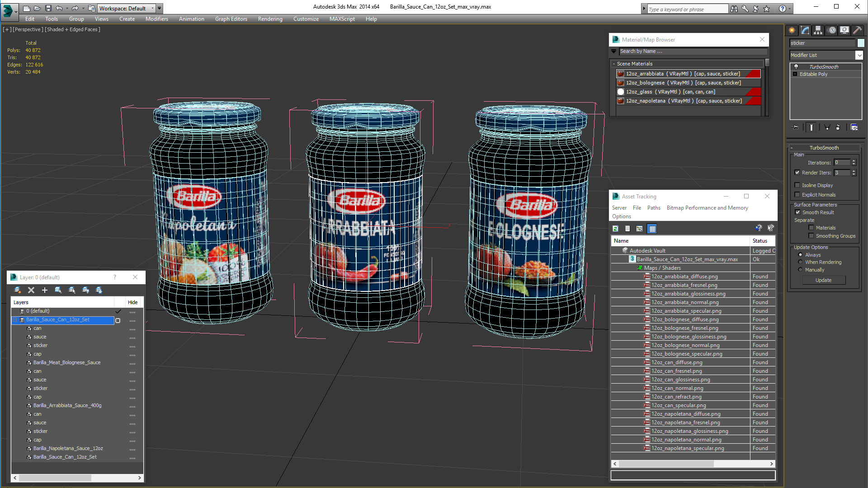Click the Status Log icon in Asset Tracking
The height and width of the screenshot is (488, 868).
point(627,229)
